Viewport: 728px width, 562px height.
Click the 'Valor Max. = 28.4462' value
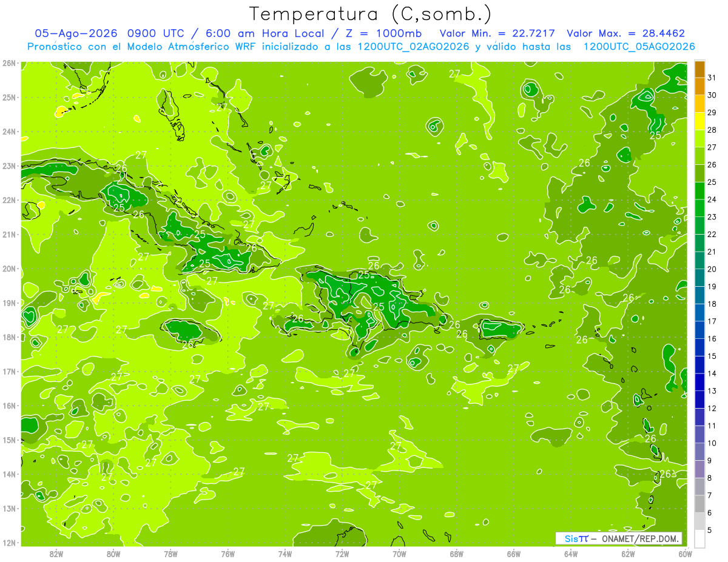click(625, 33)
